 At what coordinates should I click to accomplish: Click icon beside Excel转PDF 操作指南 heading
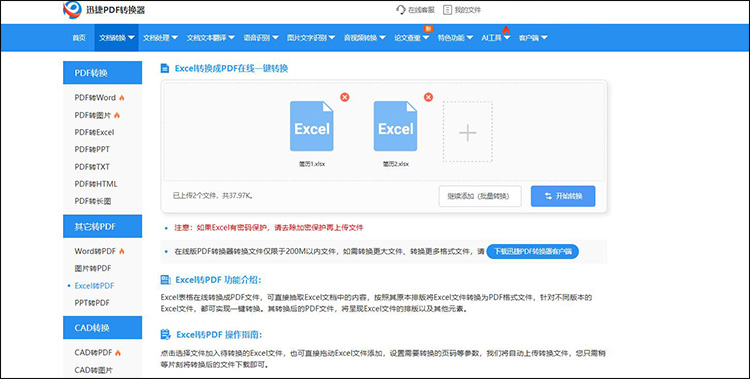pyautogui.click(x=165, y=334)
